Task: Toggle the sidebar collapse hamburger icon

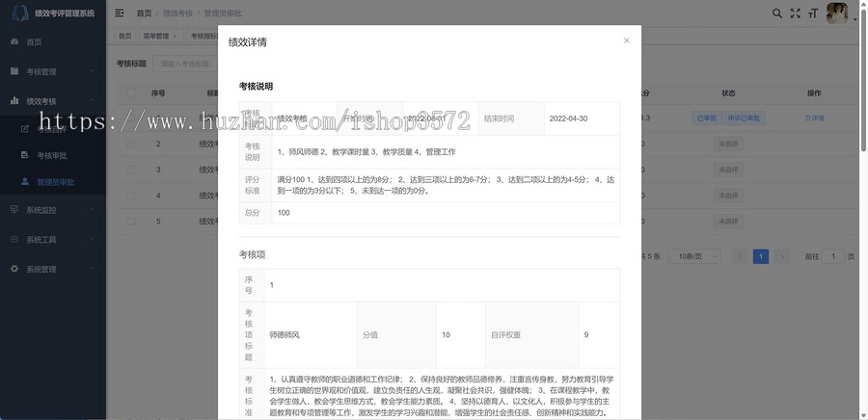Action: [x=119, y=13]
